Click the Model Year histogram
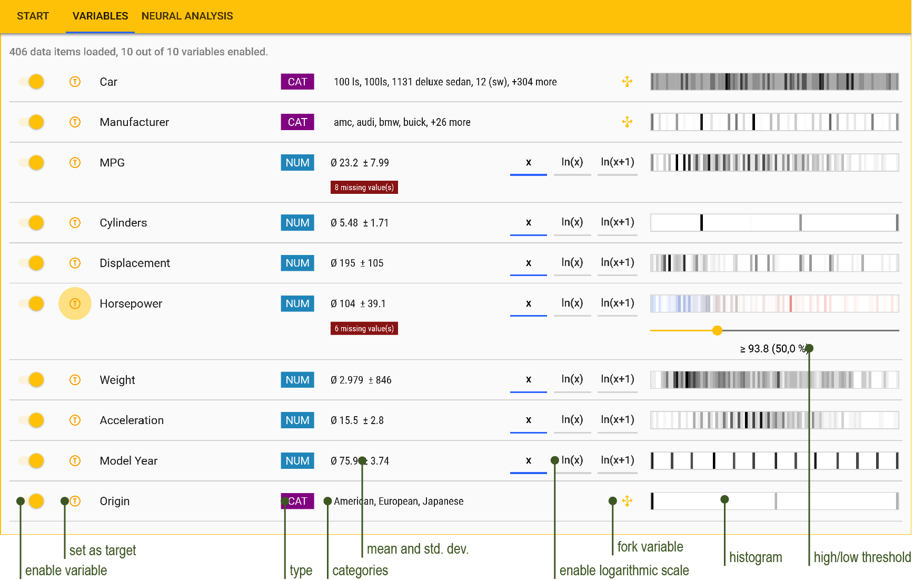The height and width of the screenshot is (580, 924). pos(774,461)
